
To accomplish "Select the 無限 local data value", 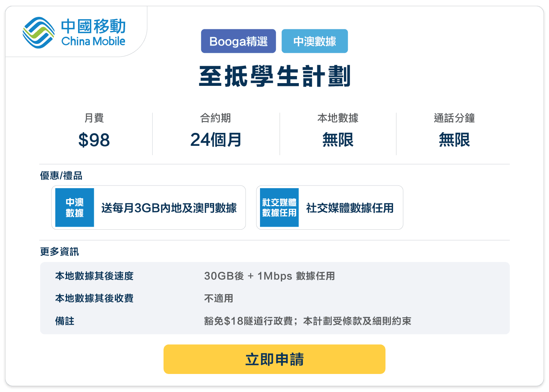I will pos(338,140).
